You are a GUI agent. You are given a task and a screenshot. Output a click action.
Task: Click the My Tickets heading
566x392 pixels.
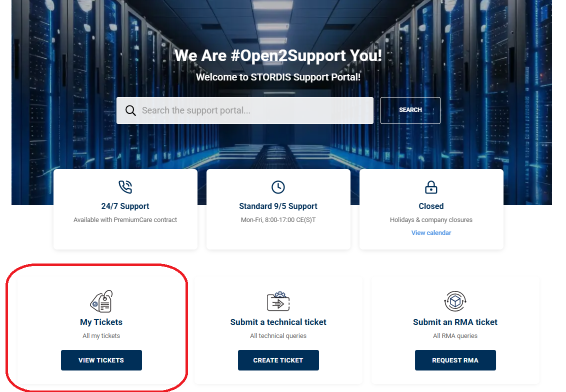(101, 322)
